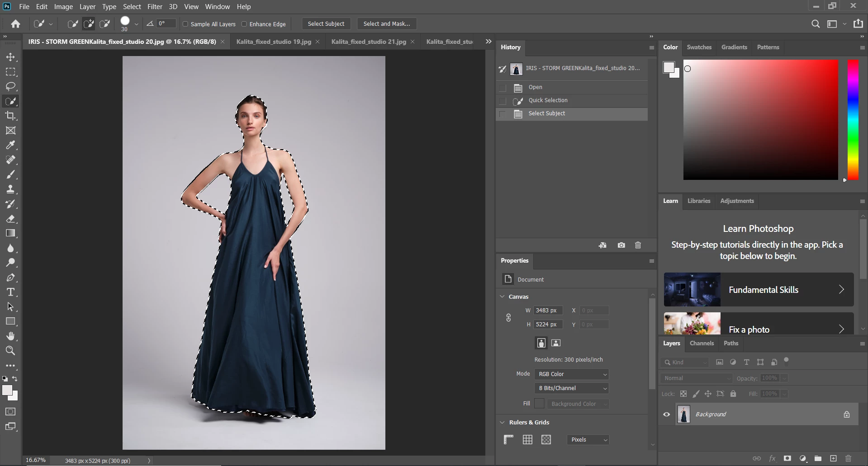Select the Zoom tool
The width and height of the screenshot is (868, 466).
[x=10, y=351]
